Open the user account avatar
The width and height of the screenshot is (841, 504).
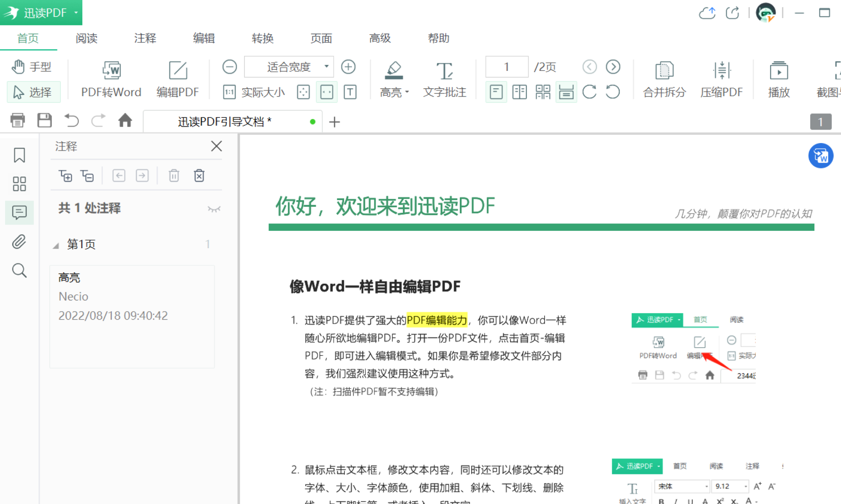(765, 12)
